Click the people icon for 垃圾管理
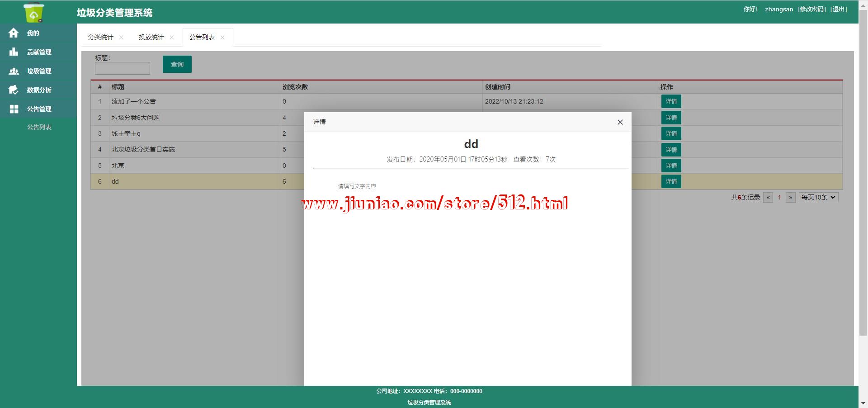This screenshot has width=868, height=408. [x=14, y=71]
